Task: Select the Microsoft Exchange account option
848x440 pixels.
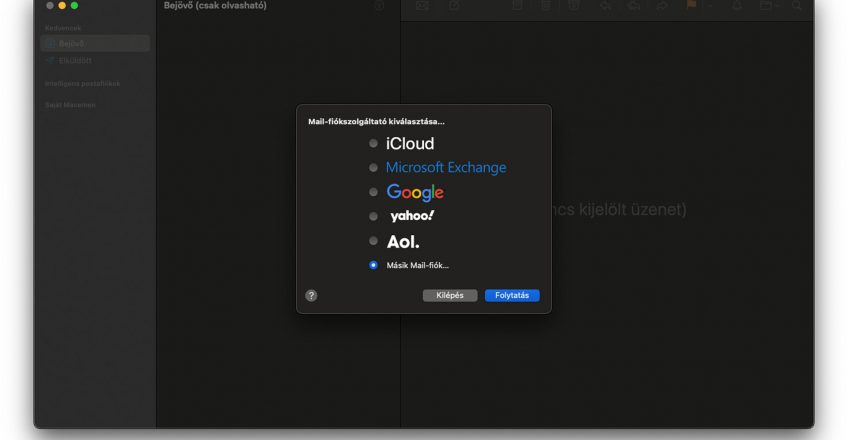Action: (x=373, y=168)
